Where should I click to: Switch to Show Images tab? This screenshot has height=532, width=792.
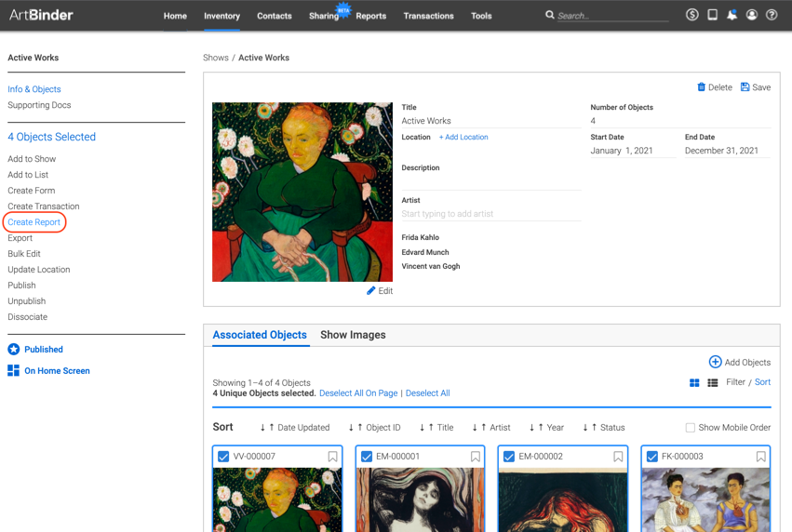pyautogui.click(x=353, y=335)
